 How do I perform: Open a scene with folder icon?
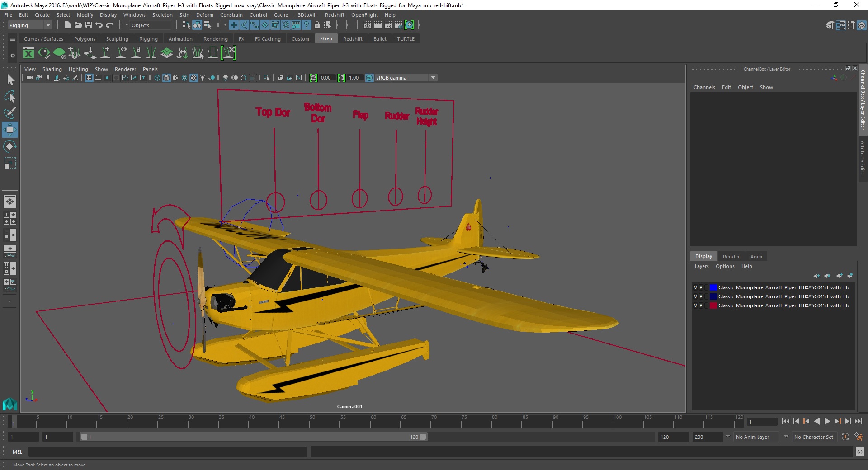pos(78,25)
